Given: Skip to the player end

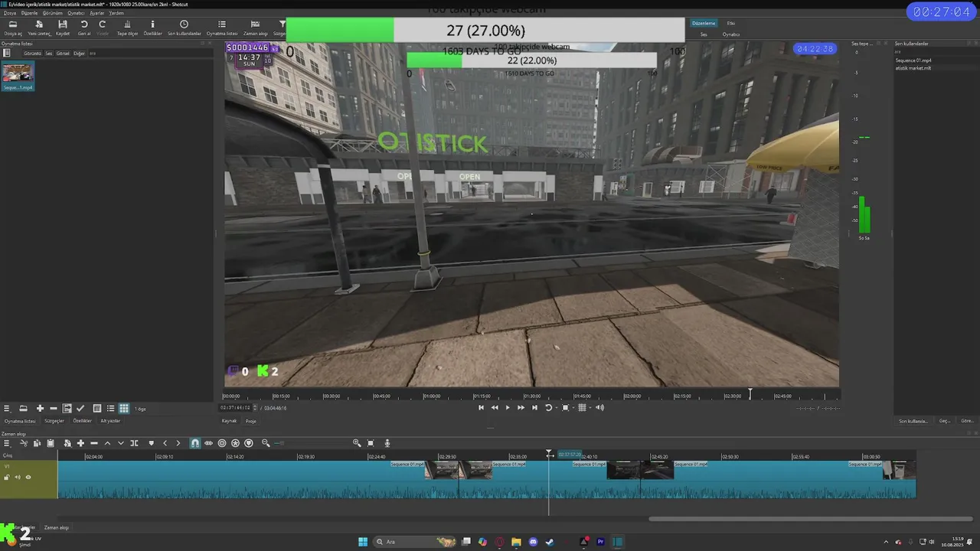Looking at the screenshot, I should 534,408.
